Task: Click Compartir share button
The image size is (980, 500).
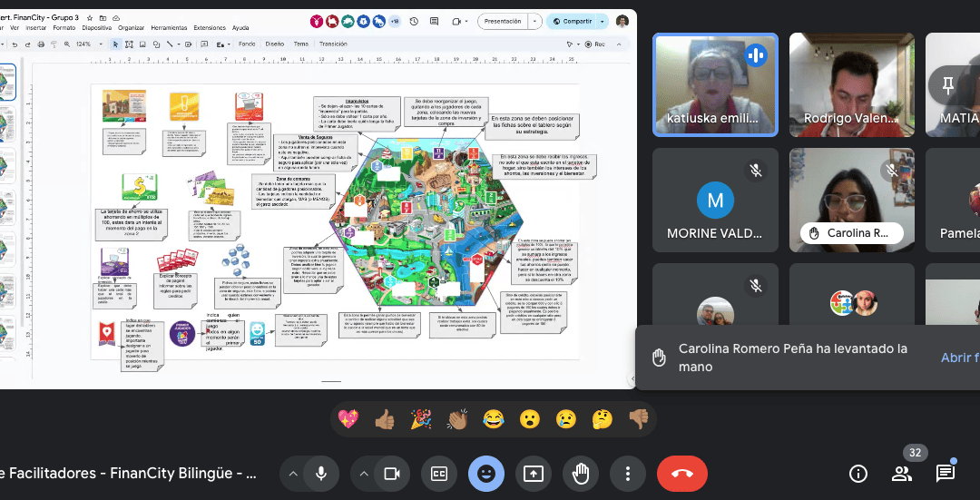Action: 572,21
